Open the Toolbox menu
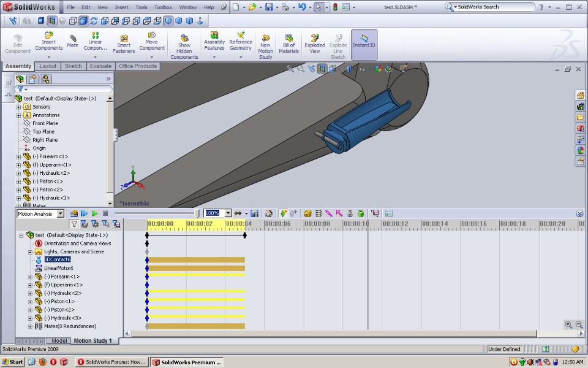588x368 pixels. 163,7
